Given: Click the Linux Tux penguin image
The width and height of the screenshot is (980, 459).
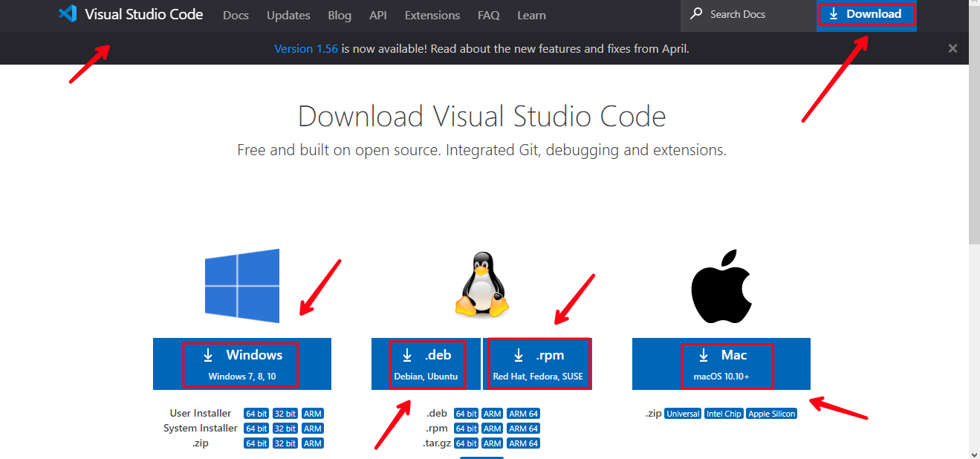Looking at the screenshot, I should point(481,285).
